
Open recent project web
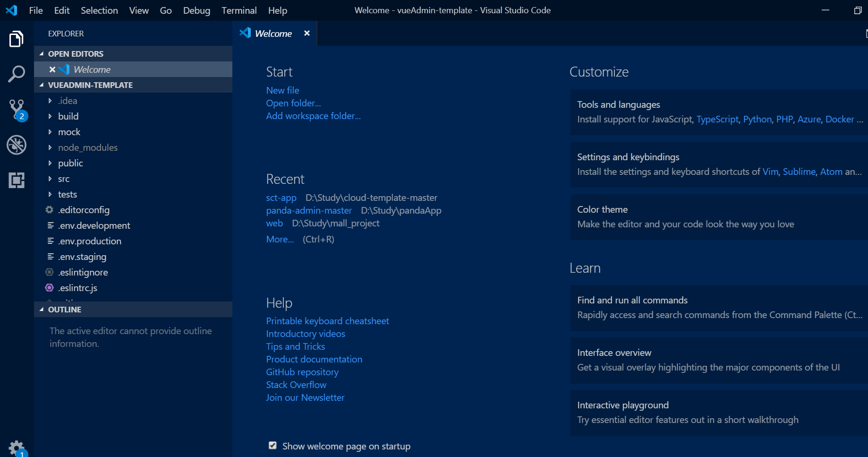tap(274, 223)
